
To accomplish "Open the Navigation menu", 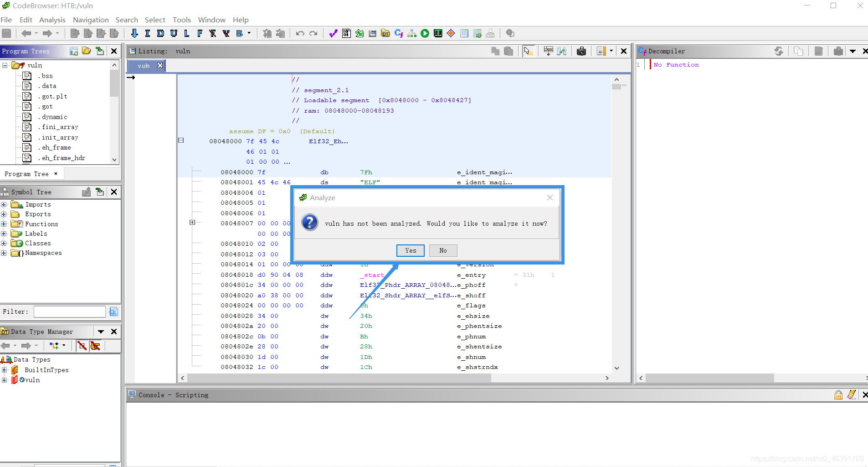I will point(91,20).
